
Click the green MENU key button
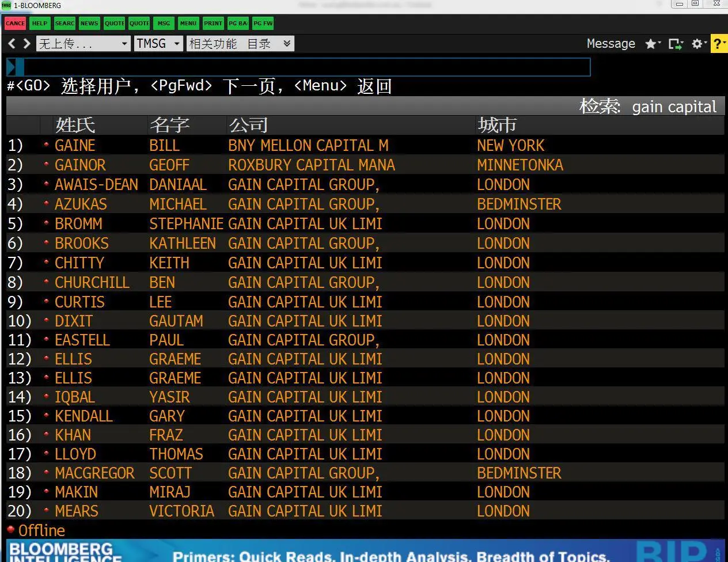pos(188,23)
